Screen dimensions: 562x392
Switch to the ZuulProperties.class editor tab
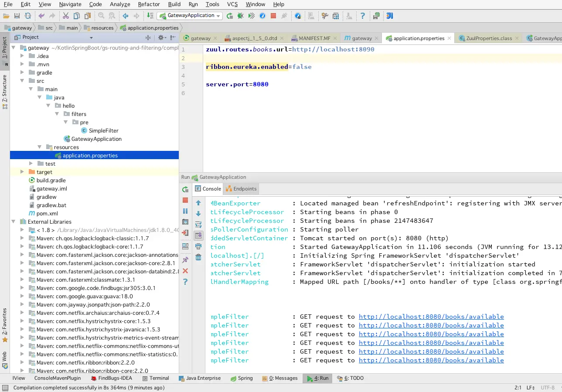tap(488, 38)
